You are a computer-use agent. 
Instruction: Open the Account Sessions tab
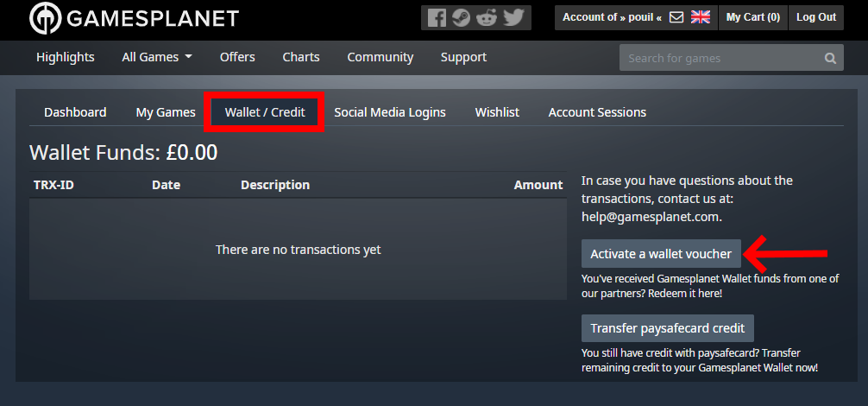click(597, 112)
